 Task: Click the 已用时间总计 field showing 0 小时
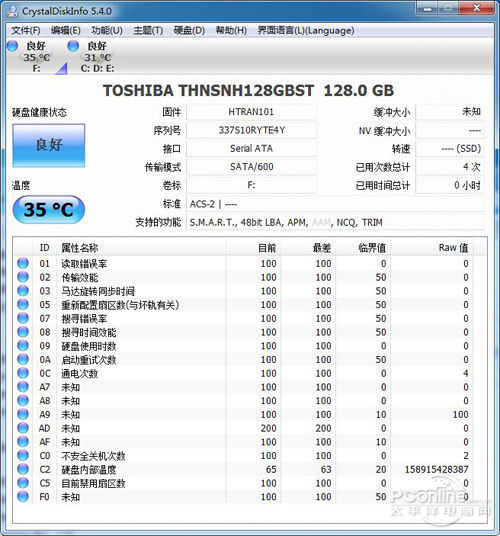450,185
